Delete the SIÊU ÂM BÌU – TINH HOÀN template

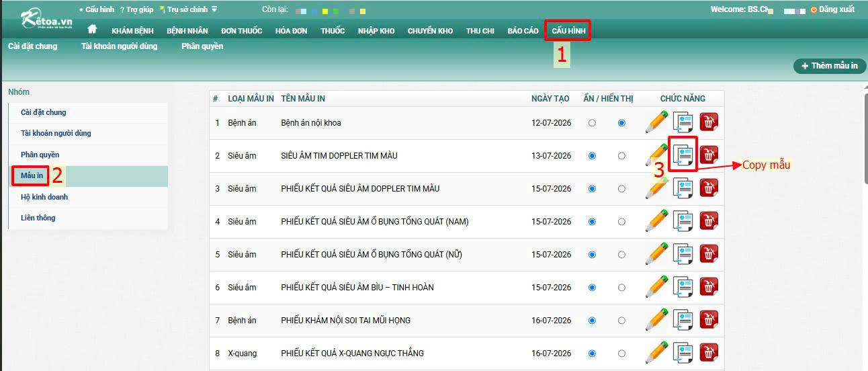709,287
